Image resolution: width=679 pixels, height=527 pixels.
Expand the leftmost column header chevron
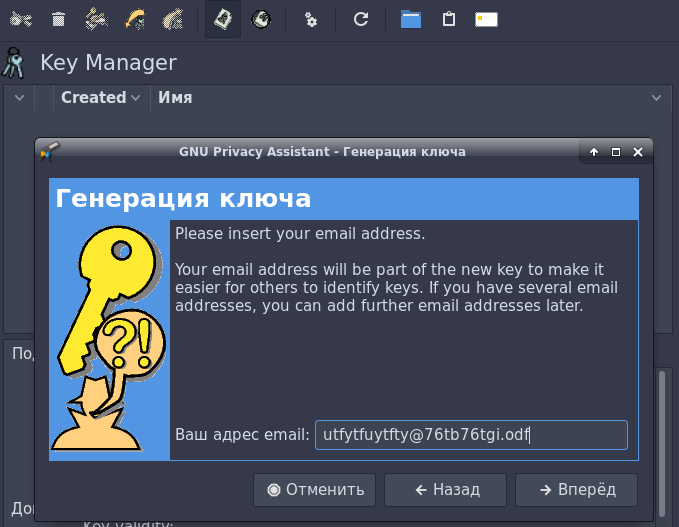pyautogui.click(x=19, y=98)
